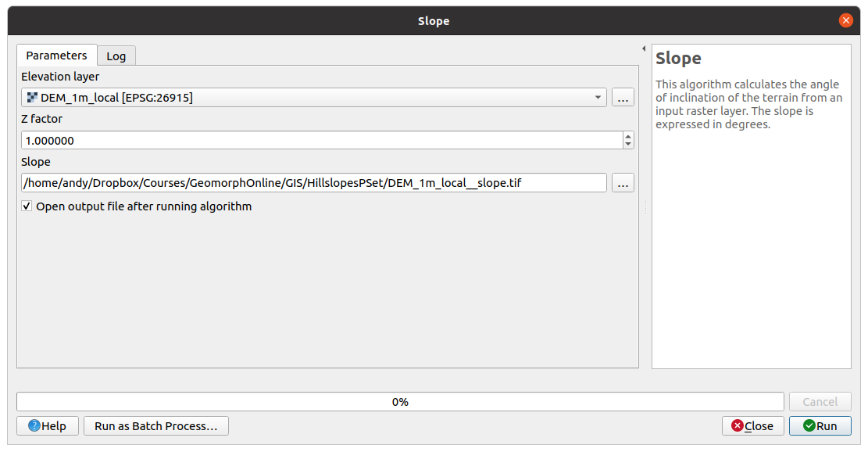
Task: Click Run as Batch Process
Action: point(156,426)
